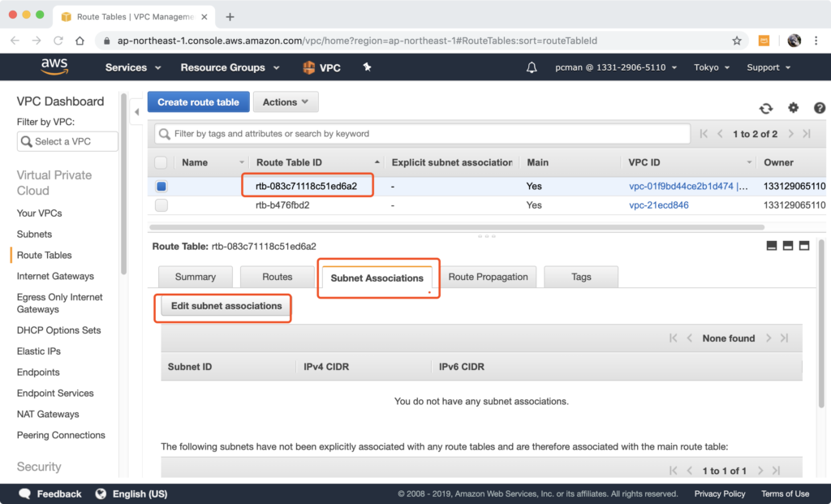Pin services with the pushpin icon
The width and height of the screenshot is (831, 504).
pyautogui.click(x=367, y=67)
